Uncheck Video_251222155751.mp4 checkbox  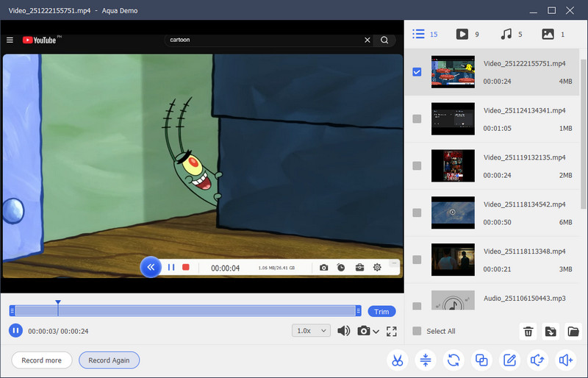(x=417, y=71)
